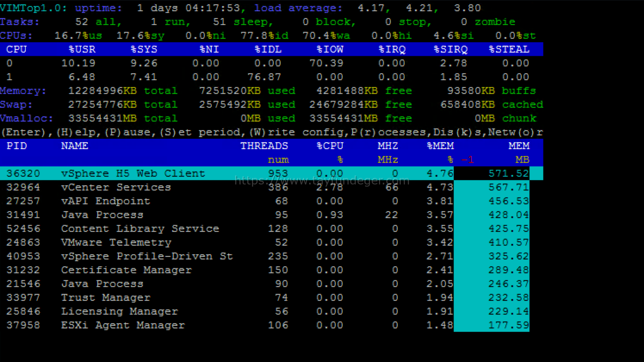The height and width of the screenshot is (362, 644).
Task: Select the vAPI Endpoint process
Action: coord(105,201)
